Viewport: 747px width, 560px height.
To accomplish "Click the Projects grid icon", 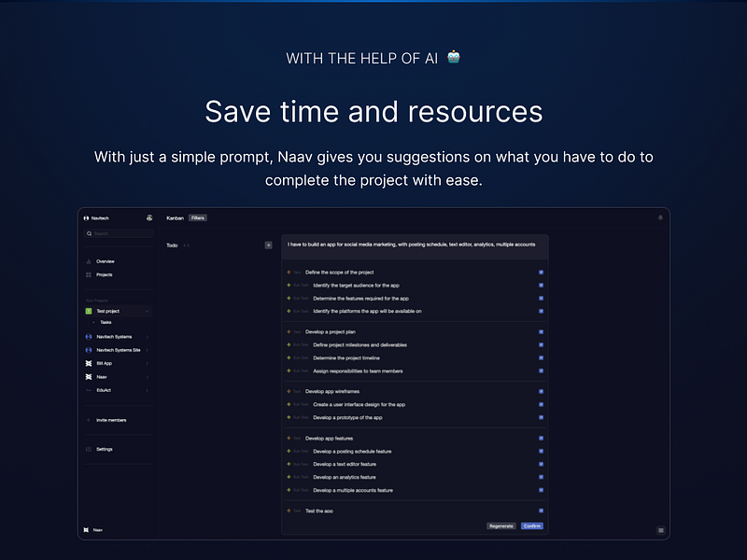I will click(88, 274).
